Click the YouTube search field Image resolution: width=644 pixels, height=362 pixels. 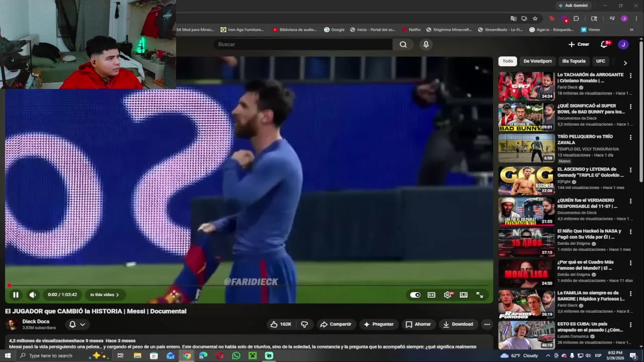303,44
